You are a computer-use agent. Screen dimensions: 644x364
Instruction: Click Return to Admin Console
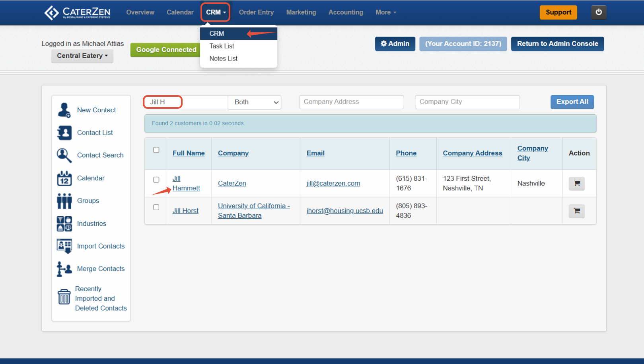[x=558, y=44]
